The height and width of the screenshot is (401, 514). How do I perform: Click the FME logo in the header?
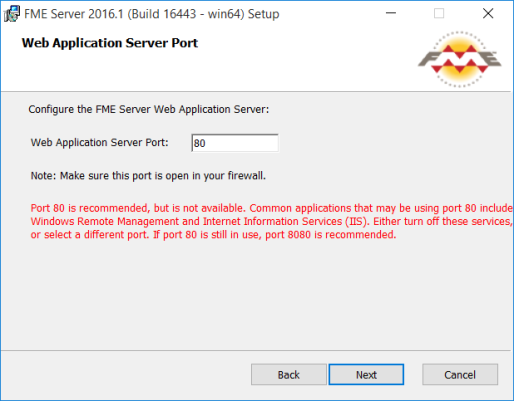(459, 59)
